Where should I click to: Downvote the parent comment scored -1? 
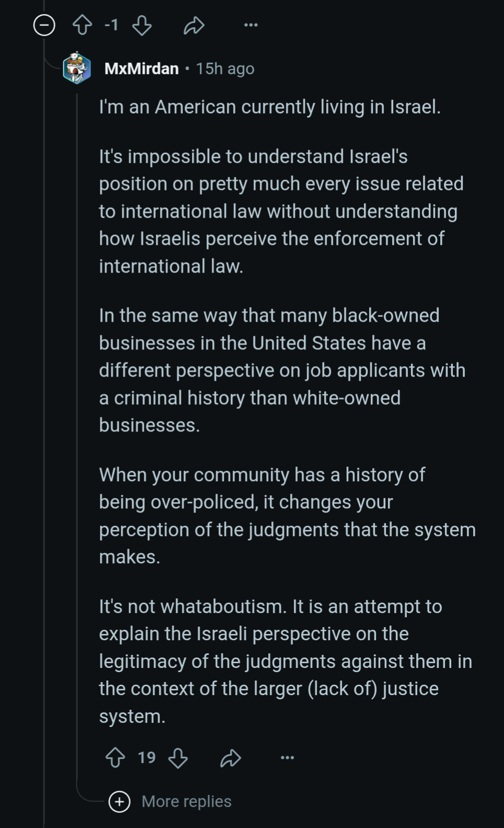pos(142,25)
